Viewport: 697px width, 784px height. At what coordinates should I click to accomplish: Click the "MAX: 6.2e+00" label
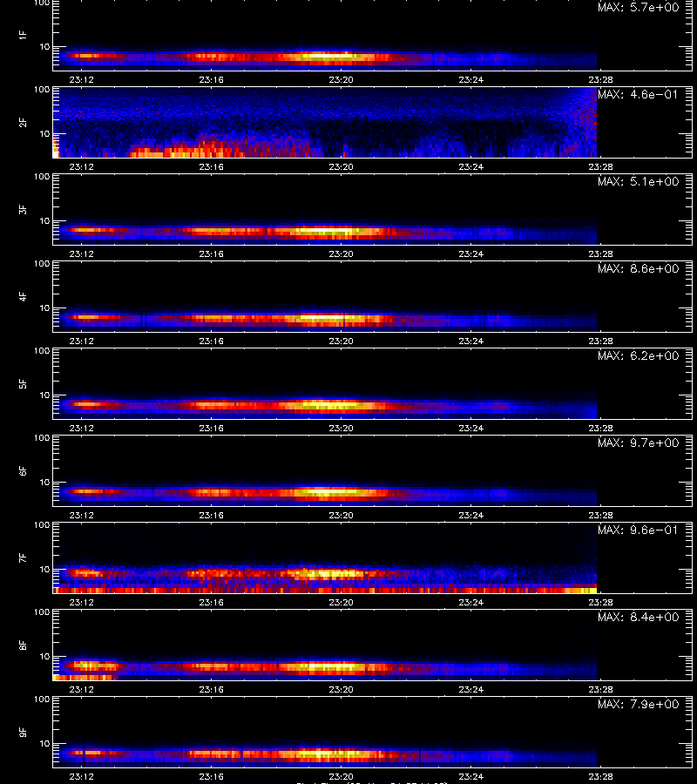pos(639,355)
